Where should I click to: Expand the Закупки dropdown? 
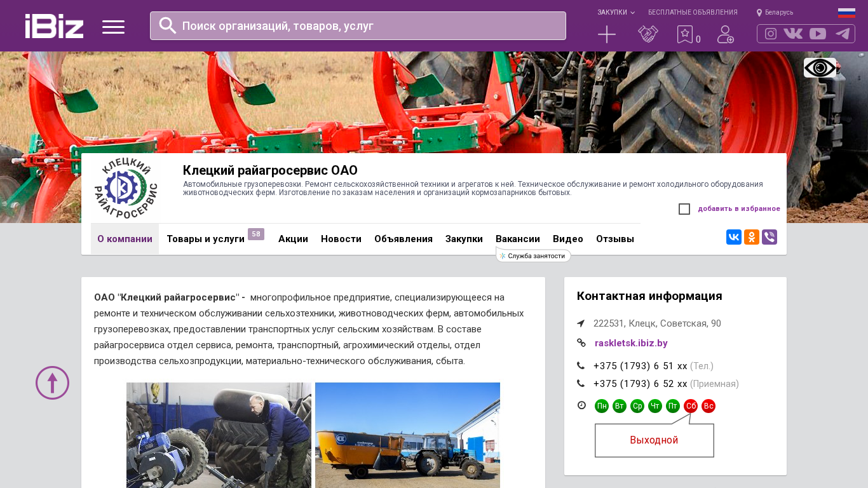(x=616, y=12)
